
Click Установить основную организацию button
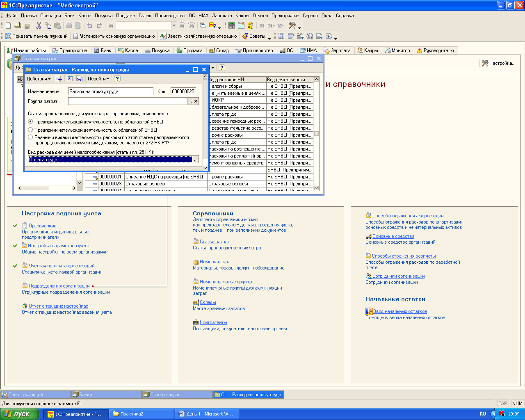pyautogui.click(x=114, y=36)
